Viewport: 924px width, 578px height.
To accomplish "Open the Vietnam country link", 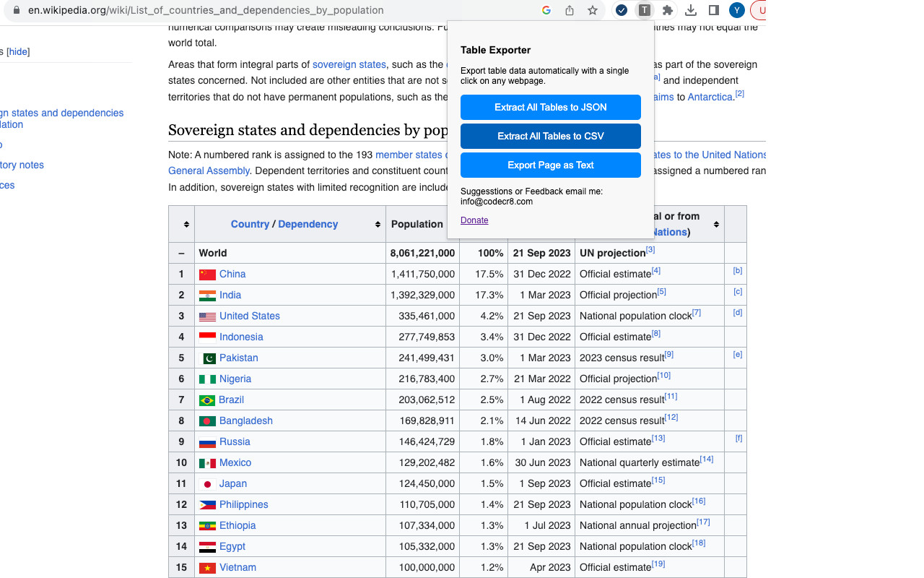I will click(237, 567).
